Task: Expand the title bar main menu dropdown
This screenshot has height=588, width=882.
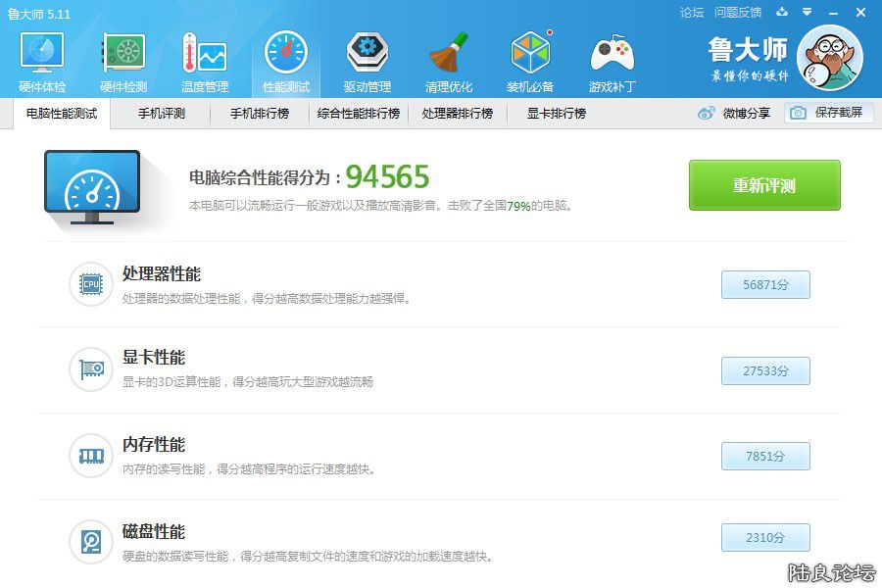Action: click(806, 12)
